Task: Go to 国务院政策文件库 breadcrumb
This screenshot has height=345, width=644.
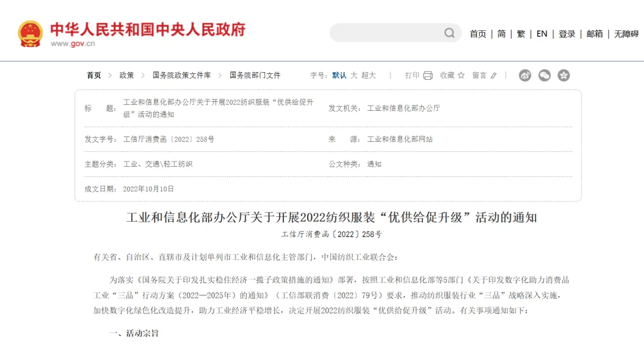Action: 181,75
